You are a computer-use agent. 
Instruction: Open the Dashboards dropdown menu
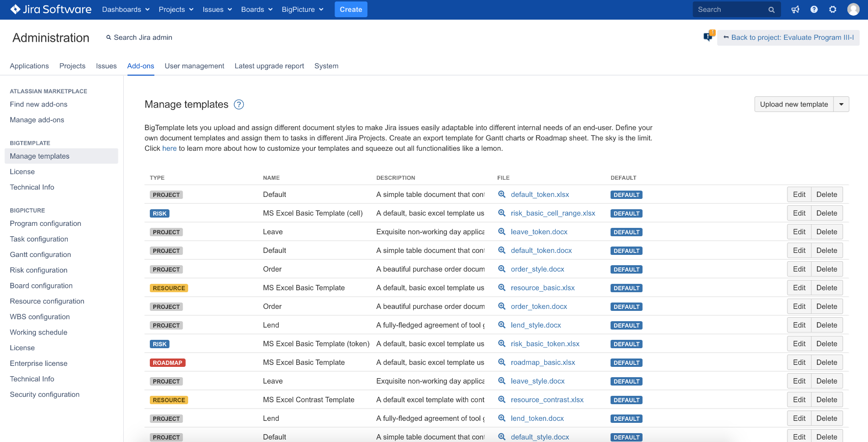point(126,9)
